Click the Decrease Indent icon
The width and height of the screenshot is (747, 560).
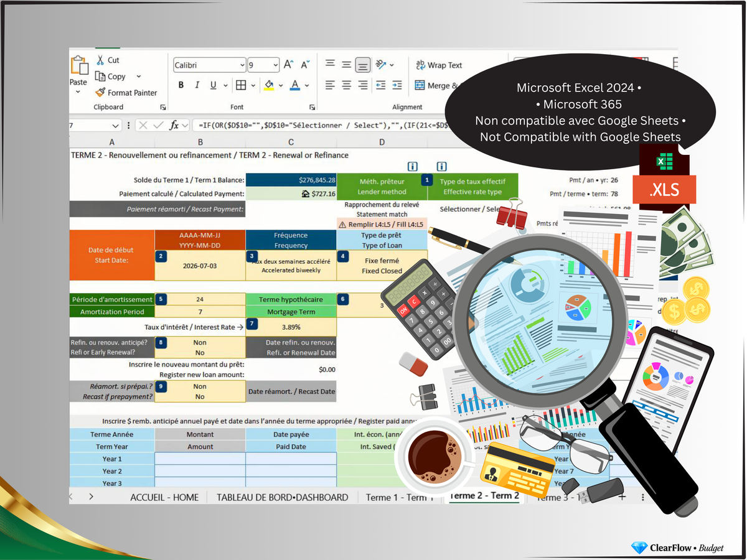pyautogui.click(x=380, y=85)
